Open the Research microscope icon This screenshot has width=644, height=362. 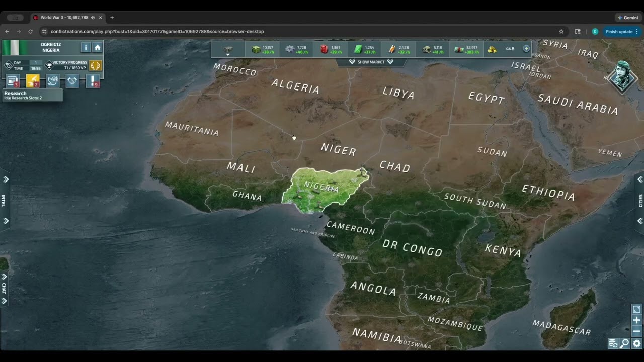(x=33, y=81)
